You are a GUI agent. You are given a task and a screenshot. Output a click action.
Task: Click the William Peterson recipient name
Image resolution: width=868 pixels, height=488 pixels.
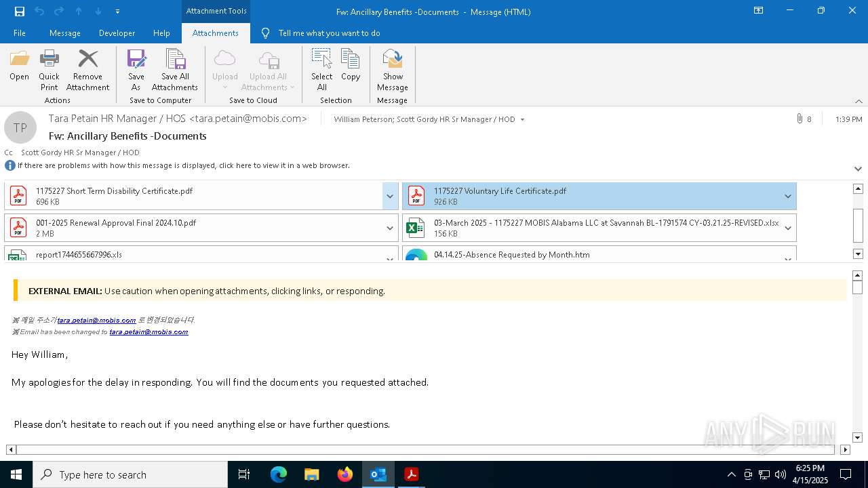tap(363, 119)
